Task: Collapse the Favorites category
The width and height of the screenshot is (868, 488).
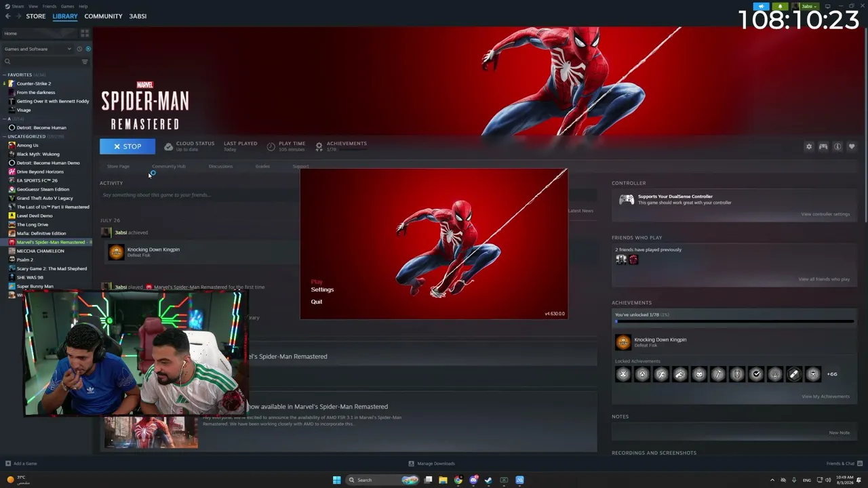Action: point(5,75)
